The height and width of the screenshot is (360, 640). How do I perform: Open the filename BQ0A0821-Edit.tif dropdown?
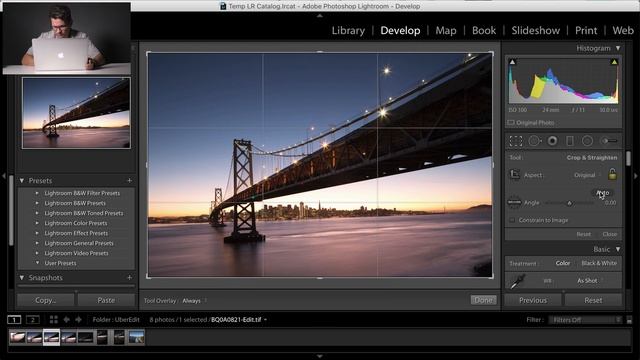click(x=239, y=320)
